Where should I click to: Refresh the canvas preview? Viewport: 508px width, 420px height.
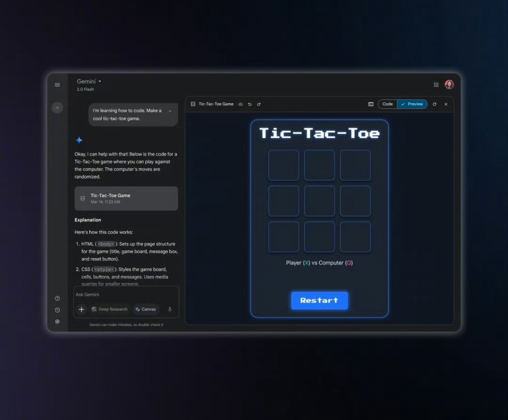click(434, 104)
